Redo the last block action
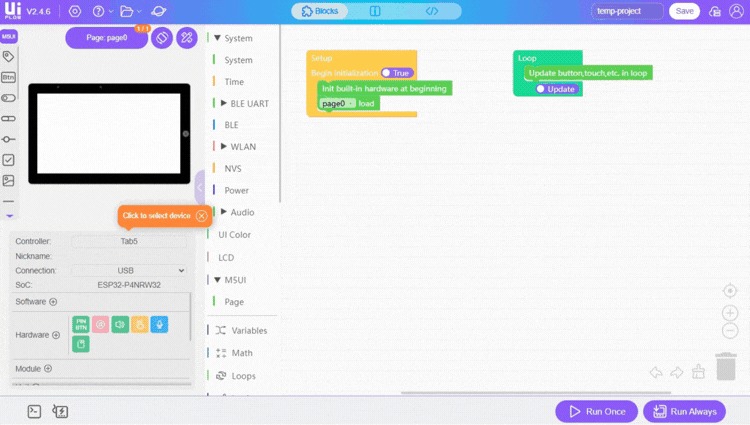This screenshot has width=750, height=425. 677,372
